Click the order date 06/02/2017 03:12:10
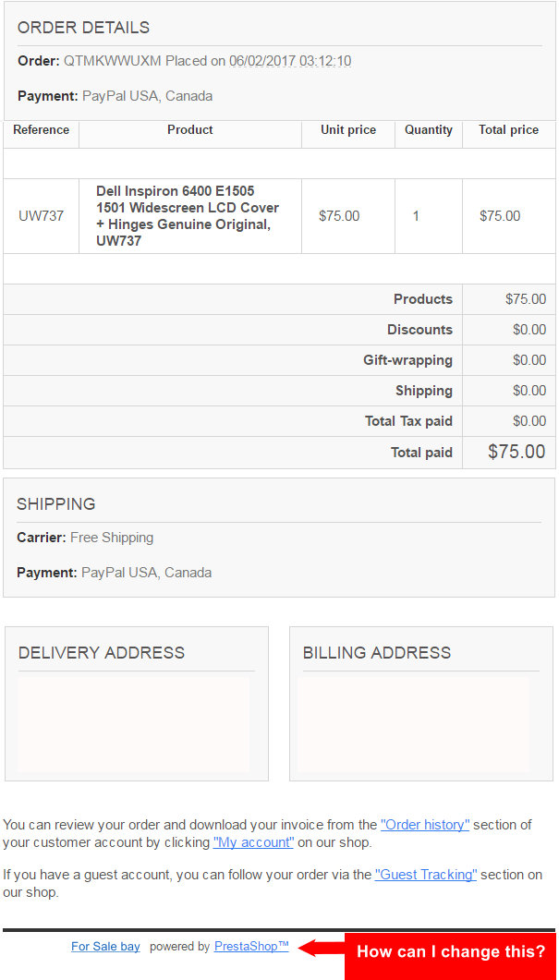Image resolution: width=559 pixels, height=980 pixels. [290, 61]
